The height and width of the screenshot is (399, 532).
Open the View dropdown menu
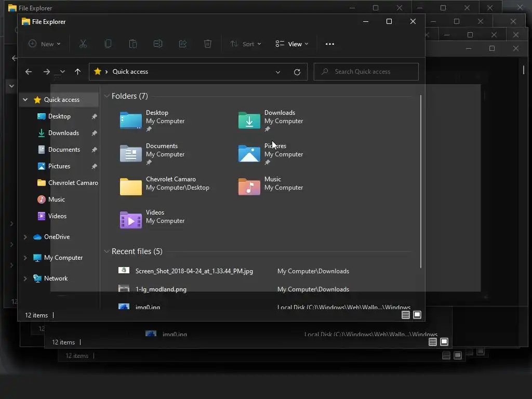click(x=292, y=44)
